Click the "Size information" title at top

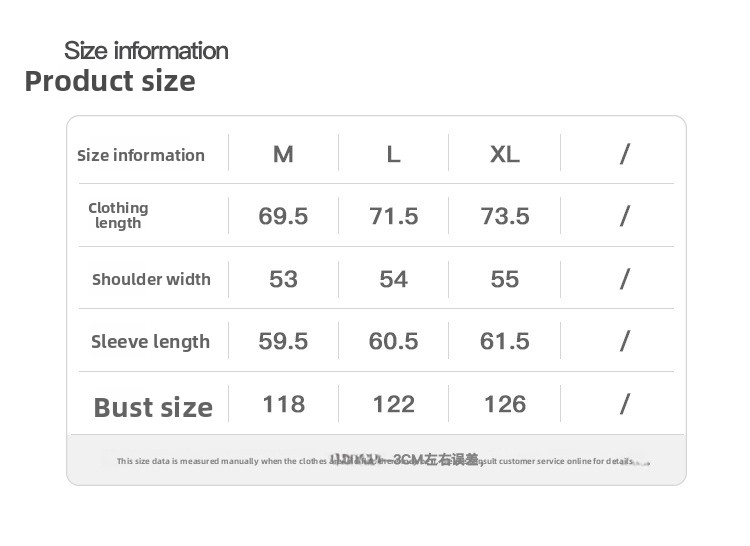click(146, 50)
